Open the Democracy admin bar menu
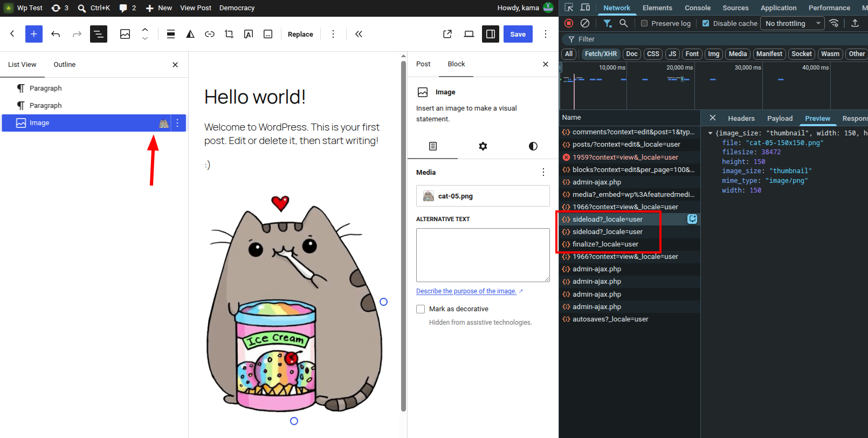Image resolution: width=868 pixels, height=438 pixels. pos(237,8)
